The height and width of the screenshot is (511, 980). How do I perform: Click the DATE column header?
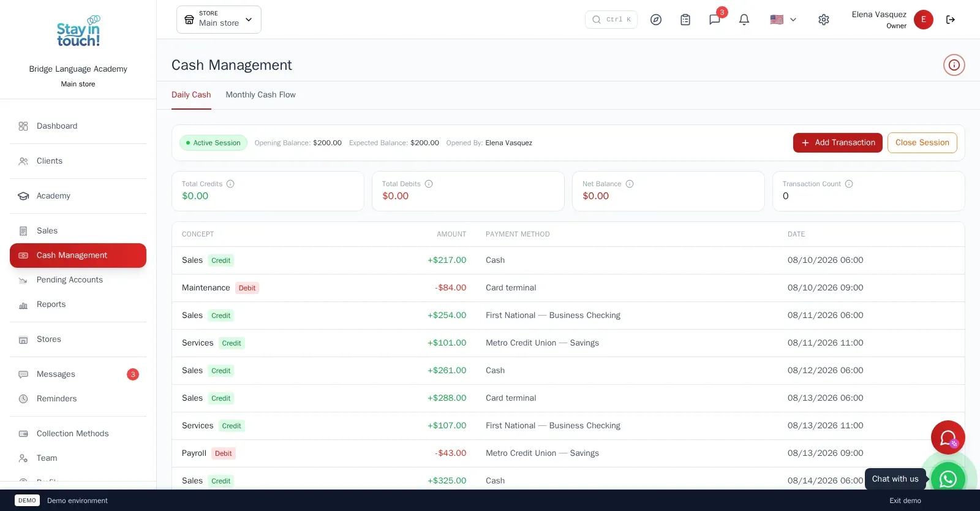(796, 234)
